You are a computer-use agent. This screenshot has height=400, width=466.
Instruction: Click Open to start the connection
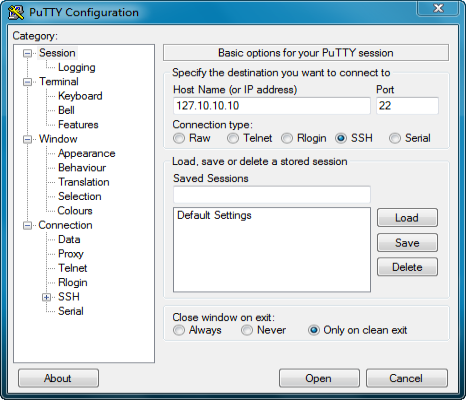pyautogui.click(x=319, y=378)
